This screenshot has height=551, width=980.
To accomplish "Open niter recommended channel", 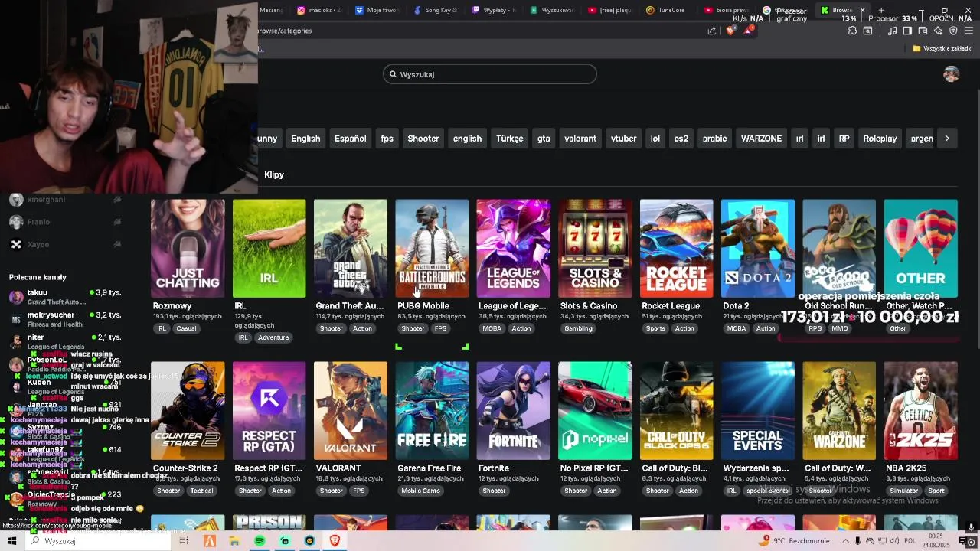I will (65, 341).
